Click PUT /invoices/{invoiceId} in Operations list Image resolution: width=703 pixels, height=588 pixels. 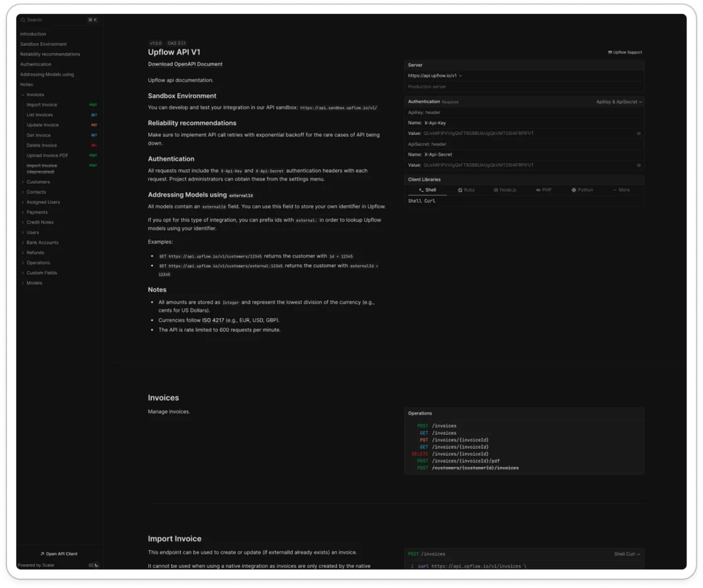(454, 440)
